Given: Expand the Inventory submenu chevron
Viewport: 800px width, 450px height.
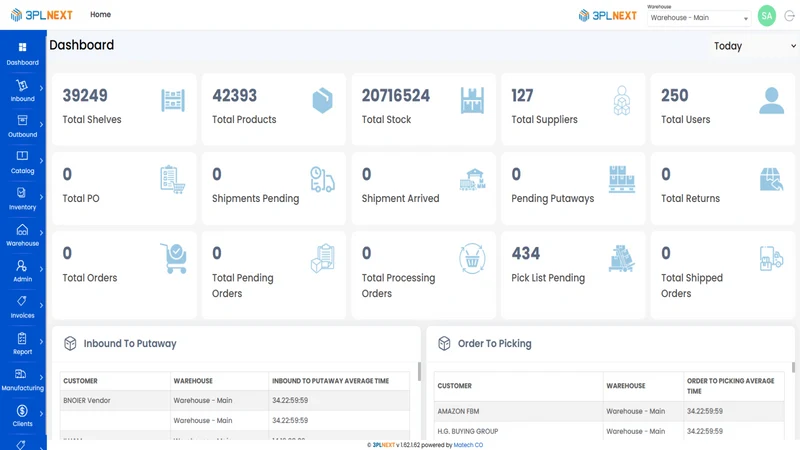Looking at the screenshot, I should (x=41, y=197).
